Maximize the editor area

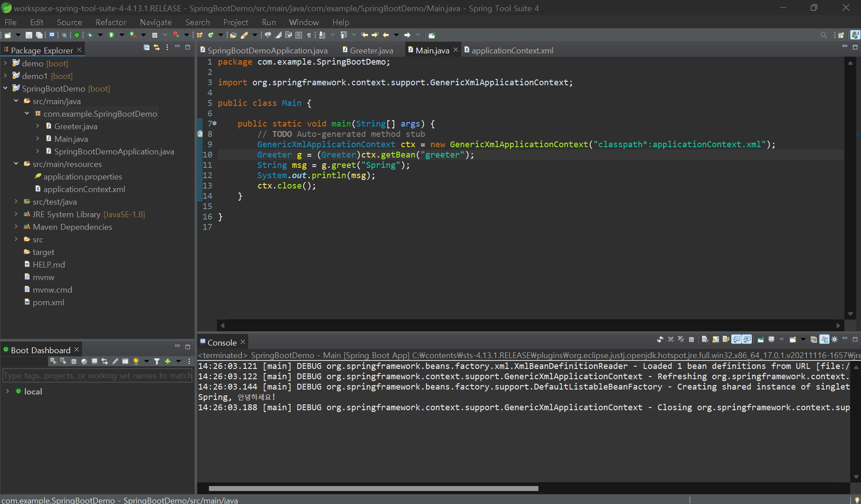pos(855,47)
